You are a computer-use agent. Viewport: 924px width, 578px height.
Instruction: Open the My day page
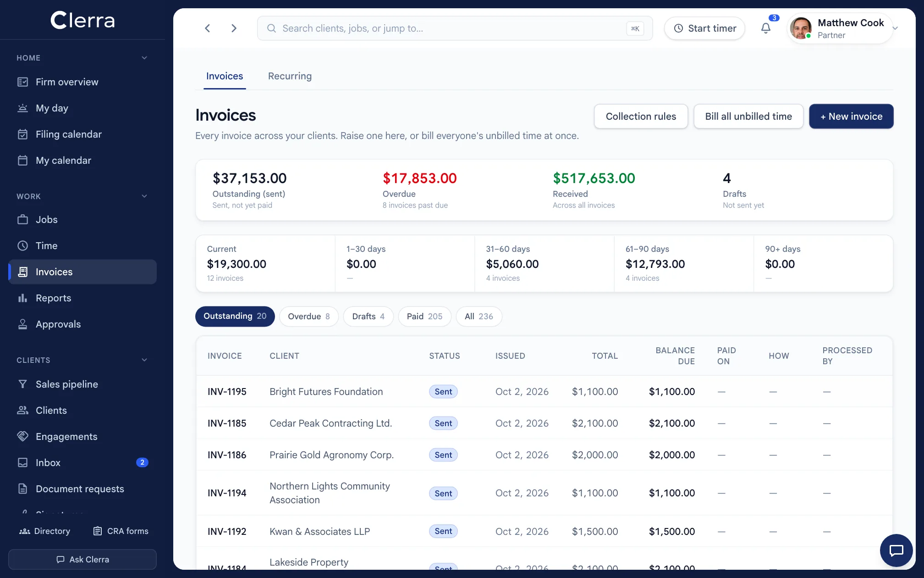coord(82,108)
